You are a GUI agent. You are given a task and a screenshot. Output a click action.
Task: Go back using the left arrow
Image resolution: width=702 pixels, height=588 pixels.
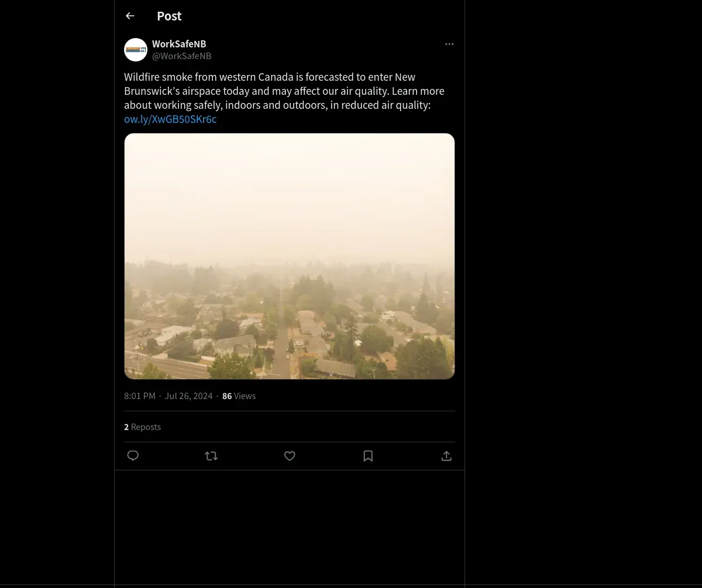(130, 16)
